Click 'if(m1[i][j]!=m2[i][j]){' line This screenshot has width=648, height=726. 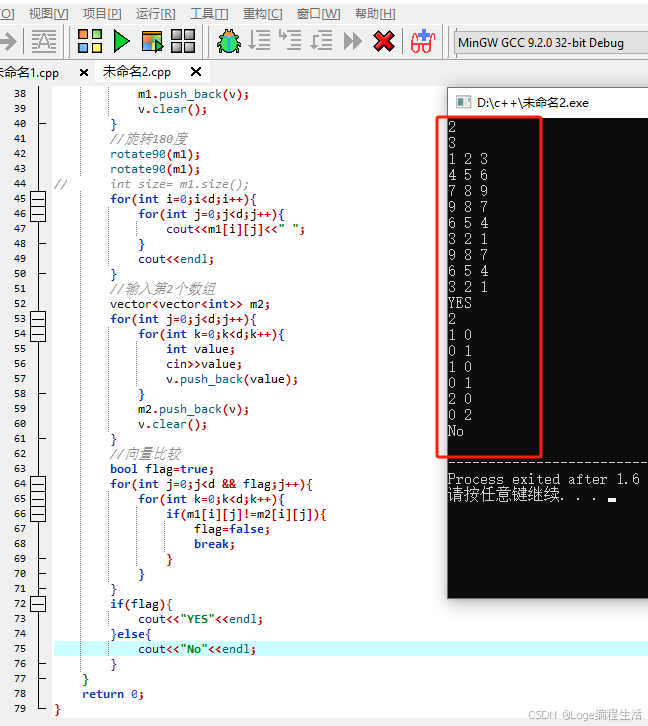246,514
